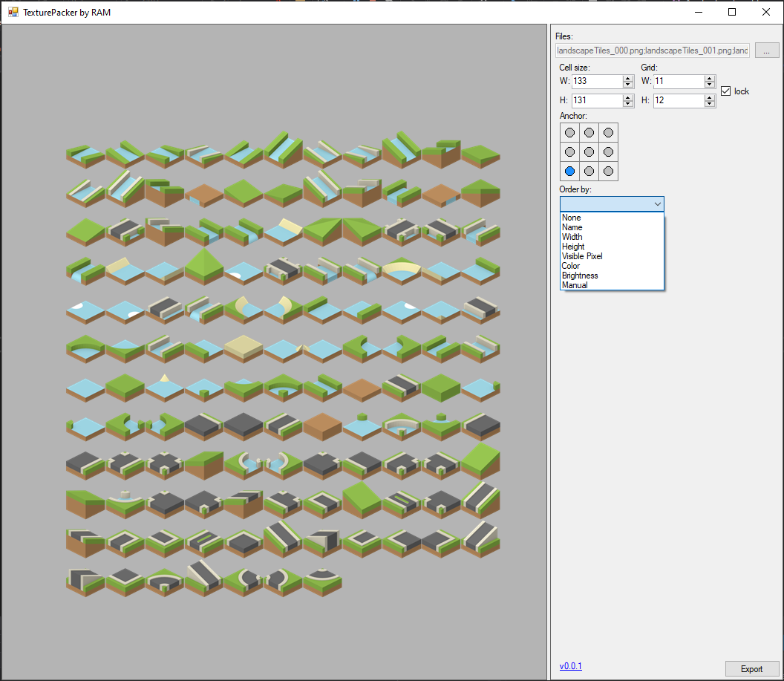Open the v0.0.1 version link
Viewport: 784px width, 681px height.
tap(570, 666)
